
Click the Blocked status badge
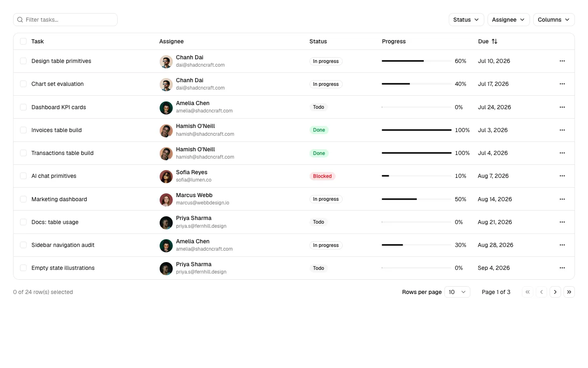point(323,176)
